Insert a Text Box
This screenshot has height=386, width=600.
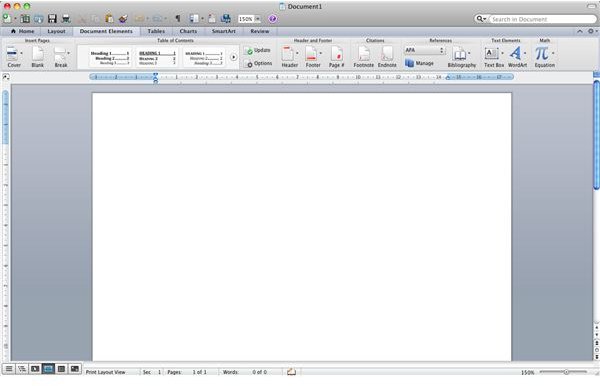494,56
